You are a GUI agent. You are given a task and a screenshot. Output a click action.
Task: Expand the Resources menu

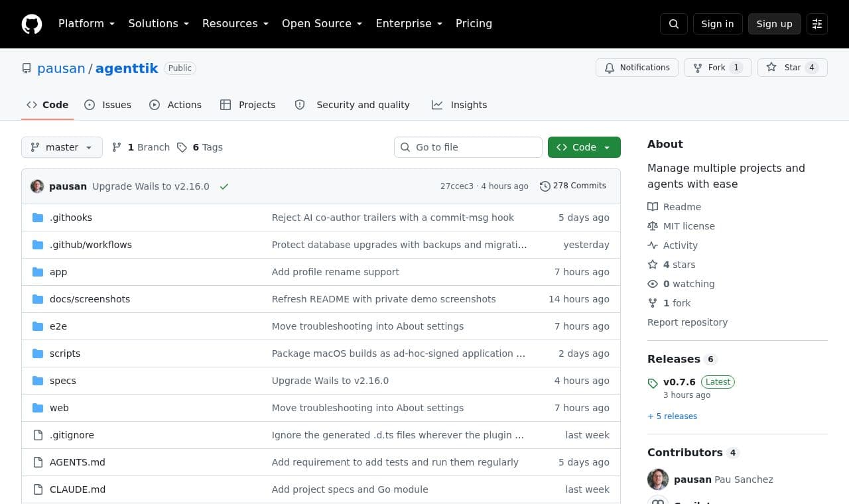235,24
